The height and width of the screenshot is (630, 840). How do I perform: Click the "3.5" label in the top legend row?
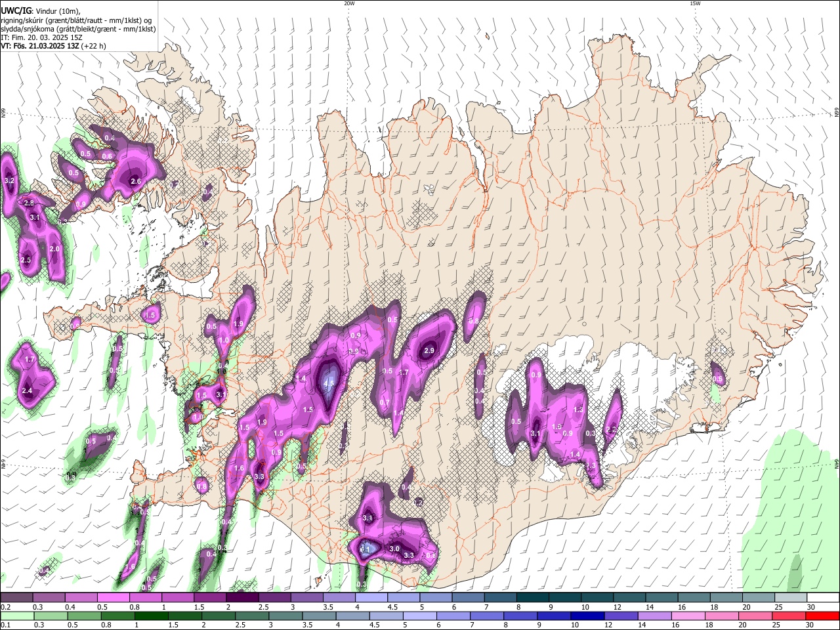[x=329, y=607]
